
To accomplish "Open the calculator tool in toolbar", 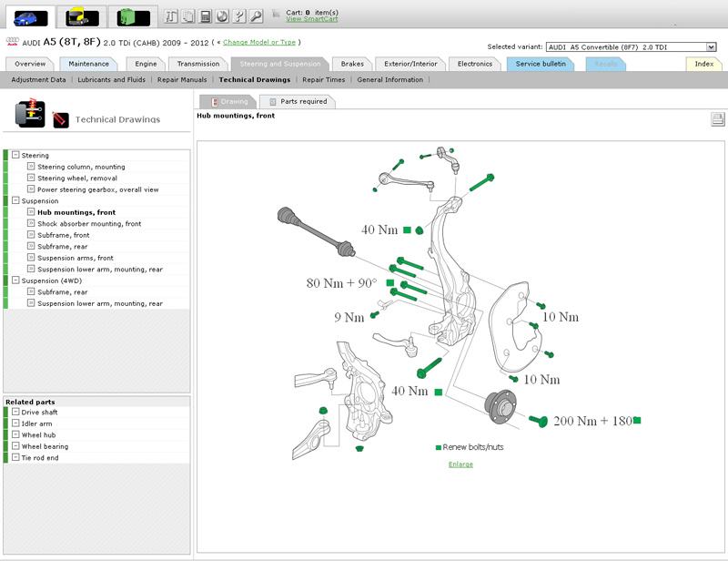I will (206, 16).
